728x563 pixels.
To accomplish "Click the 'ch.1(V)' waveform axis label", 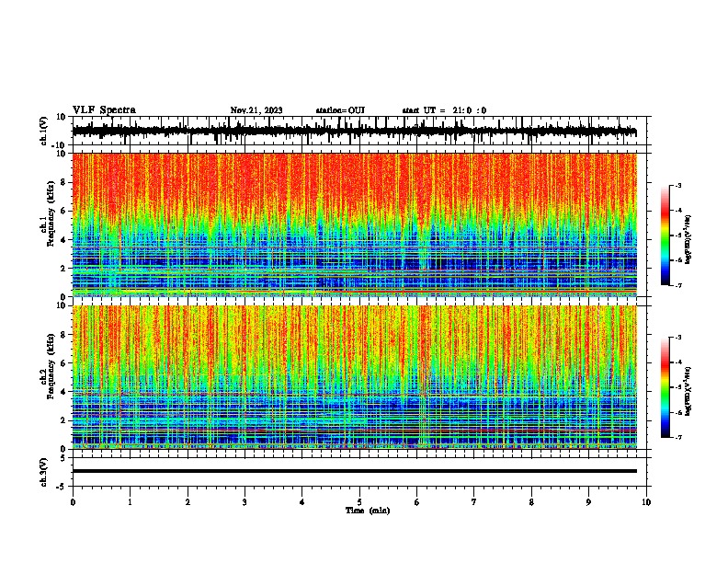I will pos(44,131).
